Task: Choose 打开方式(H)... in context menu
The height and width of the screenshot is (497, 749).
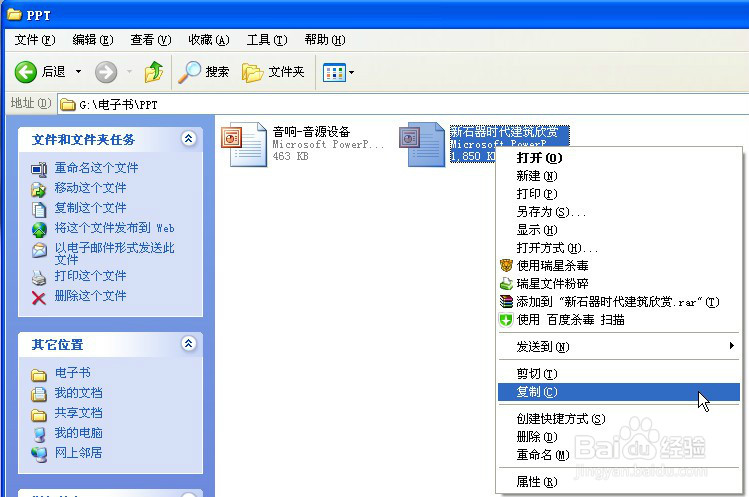Action: (x=619, y=248)
